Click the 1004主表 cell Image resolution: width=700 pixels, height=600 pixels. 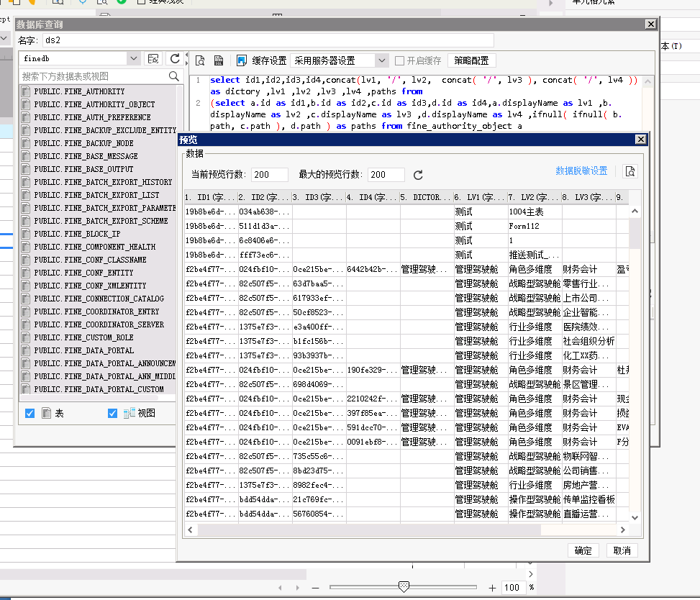point(535,212)
